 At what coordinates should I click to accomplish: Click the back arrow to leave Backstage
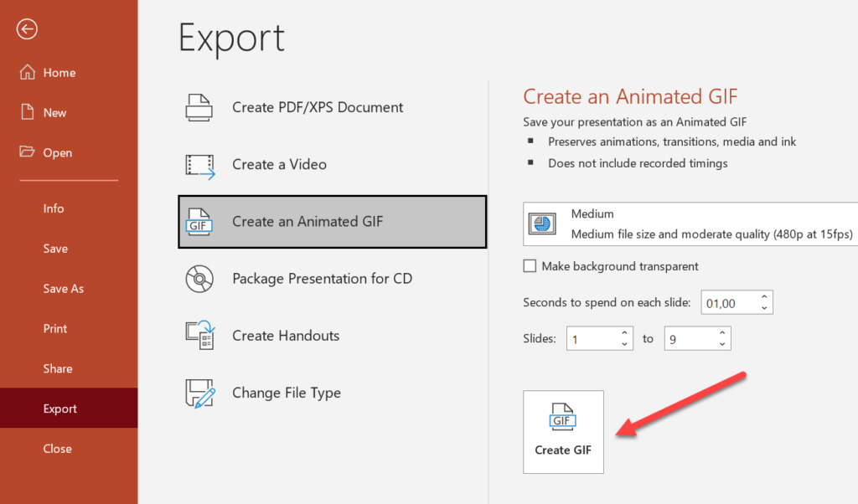click(27, 29)
